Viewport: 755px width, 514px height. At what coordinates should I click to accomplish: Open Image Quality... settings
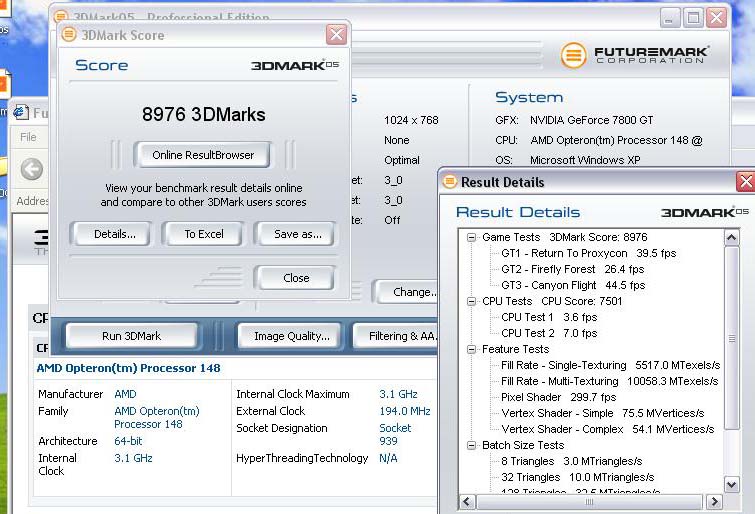(x=292, y=336)
